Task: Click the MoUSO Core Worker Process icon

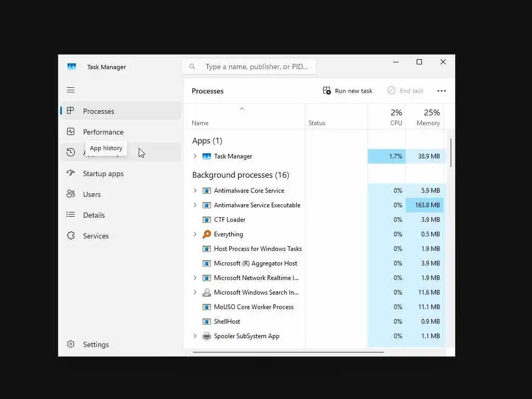Action: 207,307
